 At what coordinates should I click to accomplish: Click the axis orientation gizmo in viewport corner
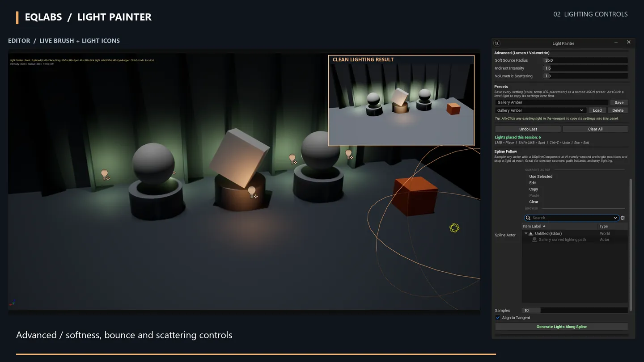coord(12,303)
